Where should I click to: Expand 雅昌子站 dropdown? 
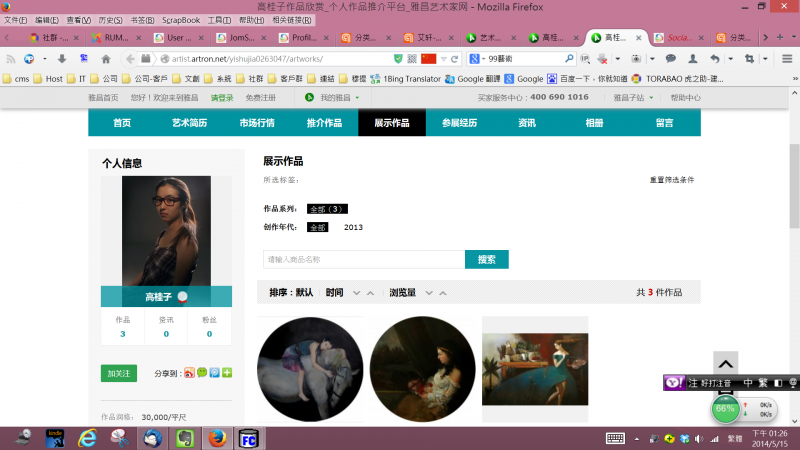(651, 98)
